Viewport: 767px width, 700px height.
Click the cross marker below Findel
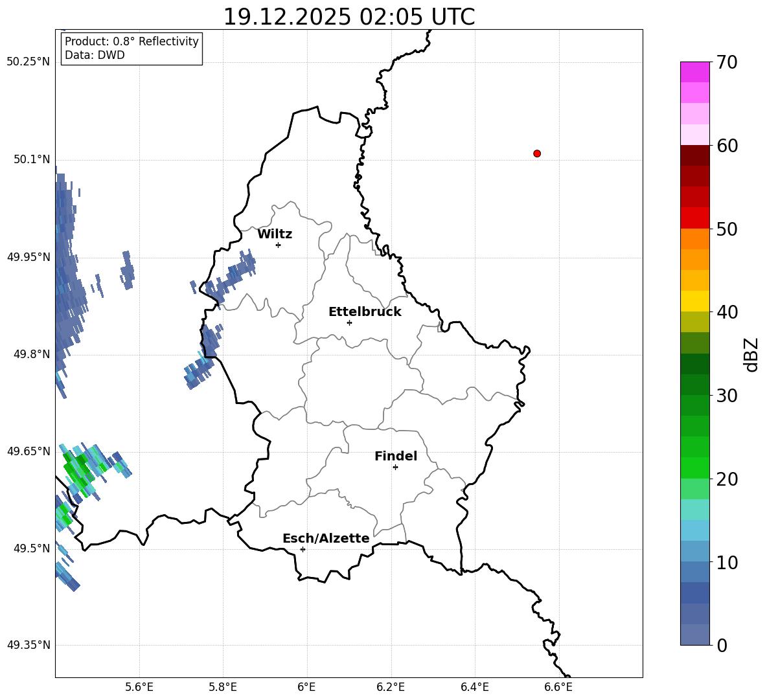[395, 468]
